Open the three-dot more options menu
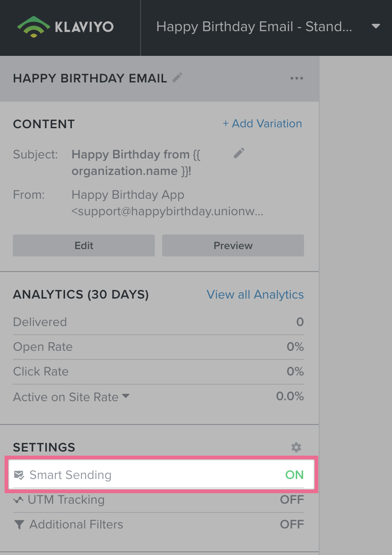This screenshot has width=392, height=555. click(x=296, y=78)
